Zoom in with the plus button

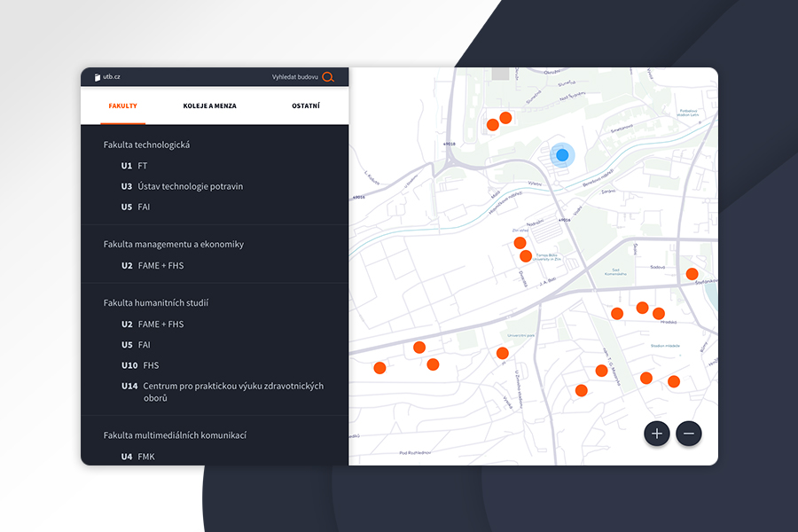pos(657,434)
